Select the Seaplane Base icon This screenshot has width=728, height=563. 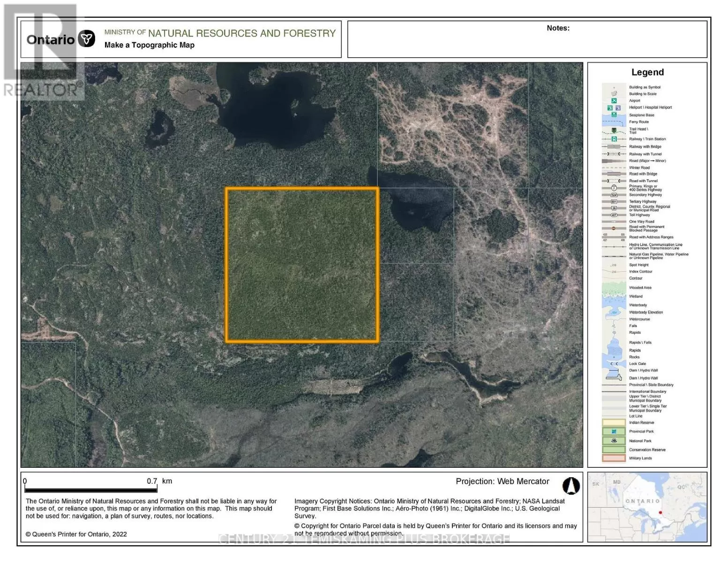(614, 115)
